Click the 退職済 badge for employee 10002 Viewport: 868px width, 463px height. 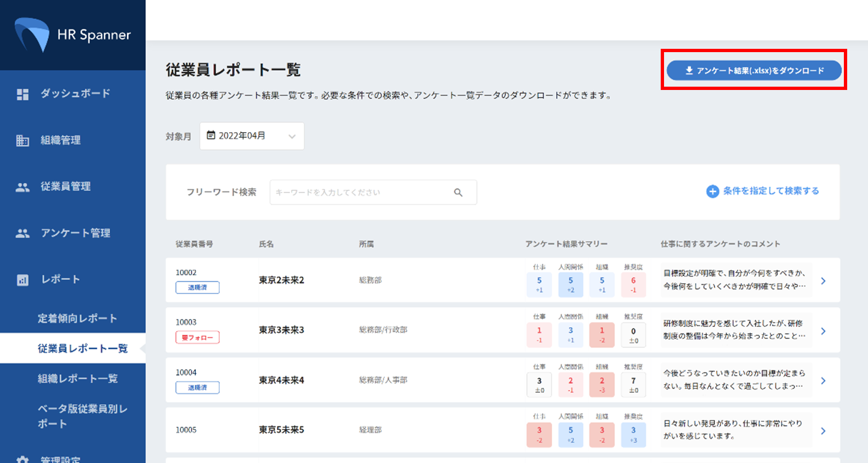coord(197,287)
